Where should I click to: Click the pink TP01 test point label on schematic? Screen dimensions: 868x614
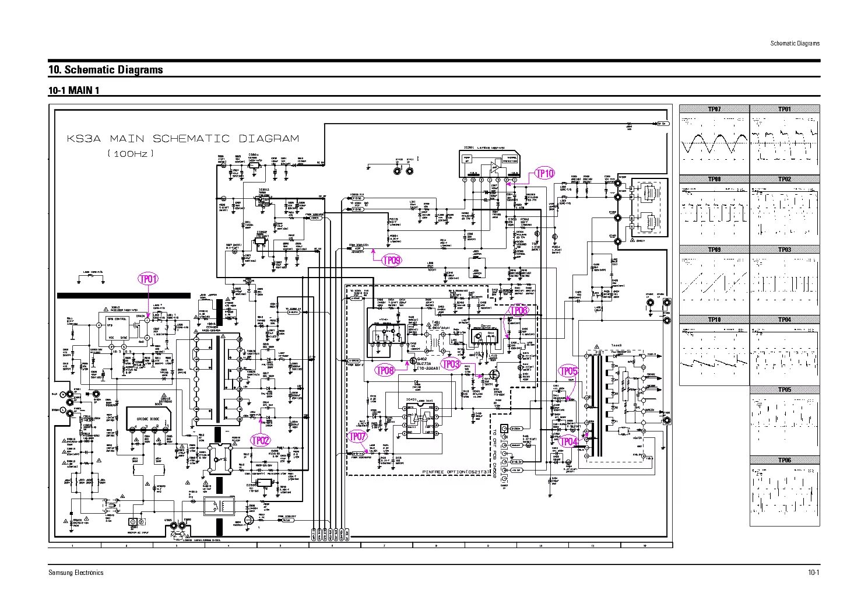coord(148,279)
